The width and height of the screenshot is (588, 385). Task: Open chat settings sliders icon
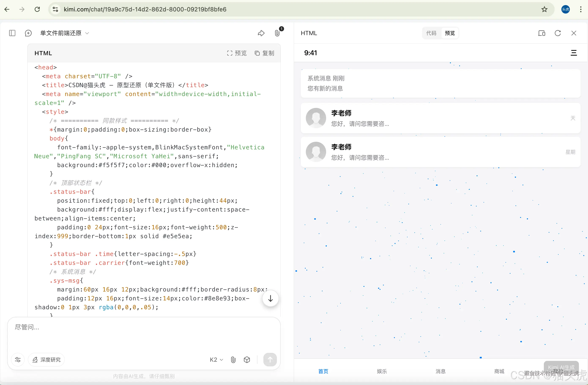click(x=18, y=360)
